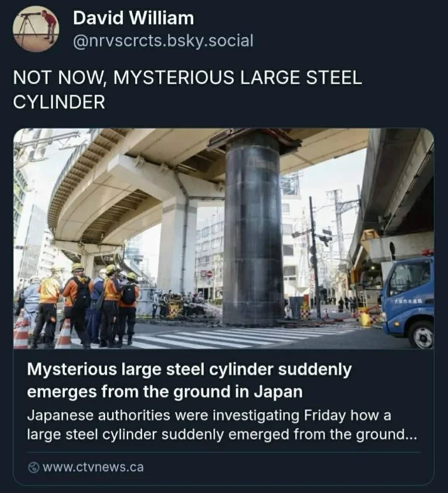Click the description starting 'Japanese authorities were investigating'

point(222,425)
